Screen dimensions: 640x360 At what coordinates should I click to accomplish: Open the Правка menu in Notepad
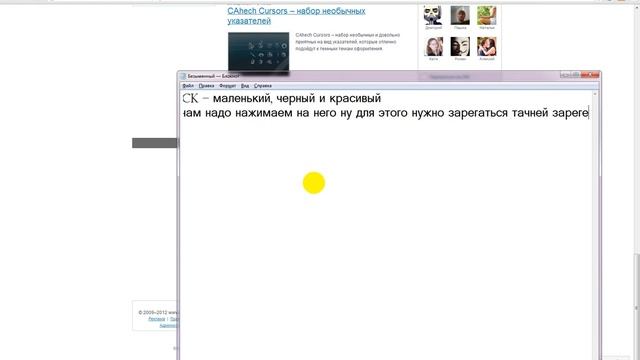click(x=206, y=86)
